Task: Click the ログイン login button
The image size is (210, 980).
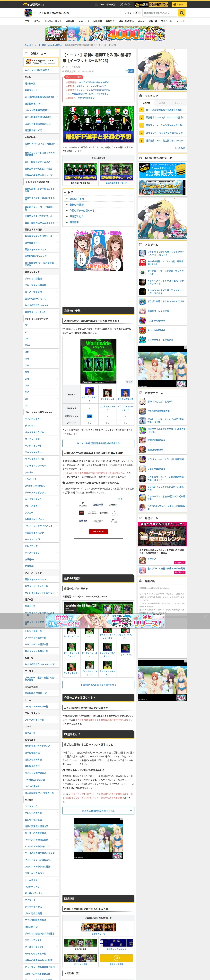Action: pyautogui.click(x=179, y=5)
